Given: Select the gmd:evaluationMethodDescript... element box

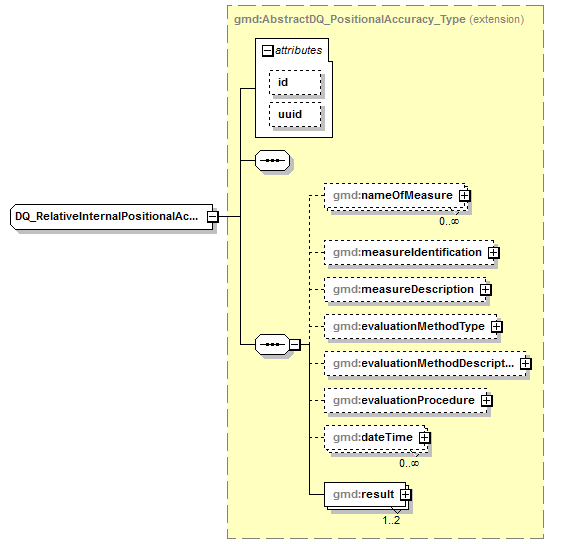Looking at the screenshot, I should (x=425, y=364).
